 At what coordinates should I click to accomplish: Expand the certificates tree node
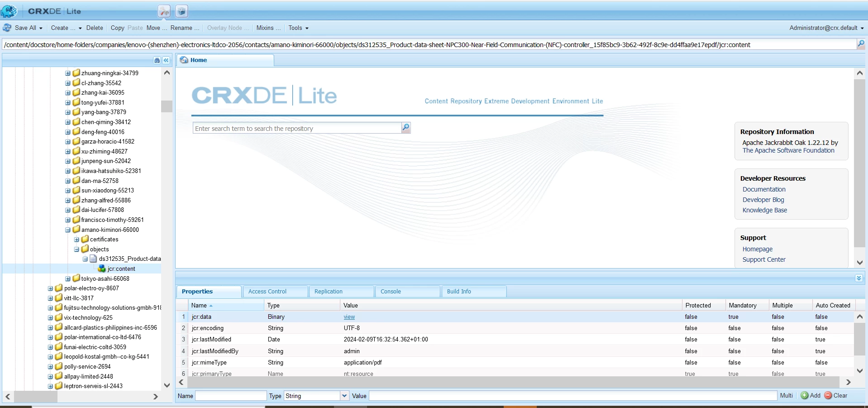coord(76,240)
